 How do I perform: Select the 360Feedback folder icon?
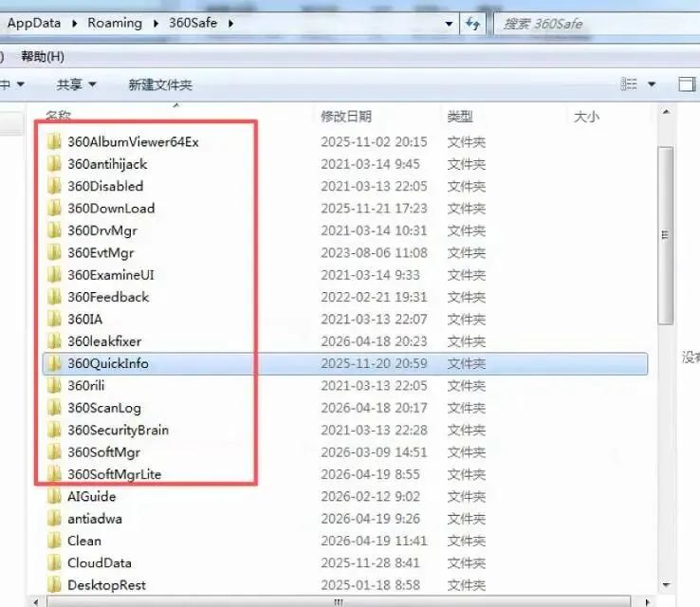tap(54, 297)
